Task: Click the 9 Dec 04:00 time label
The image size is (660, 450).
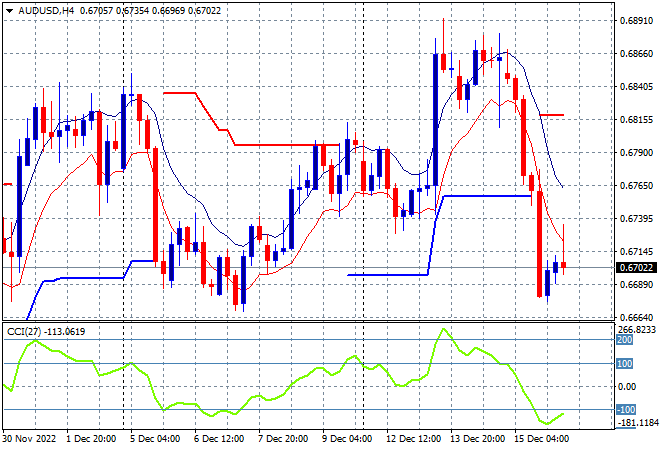Action: click(347, 438)
